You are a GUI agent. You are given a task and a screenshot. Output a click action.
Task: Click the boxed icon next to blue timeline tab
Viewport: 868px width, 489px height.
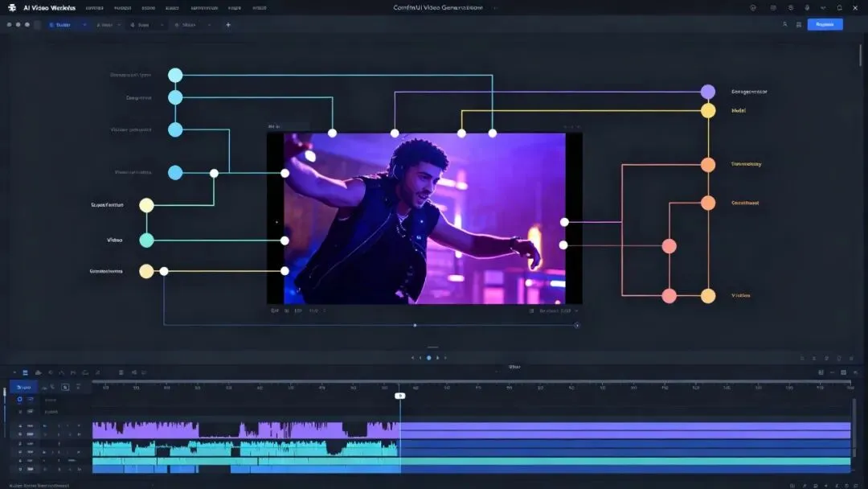pos(65,387)
